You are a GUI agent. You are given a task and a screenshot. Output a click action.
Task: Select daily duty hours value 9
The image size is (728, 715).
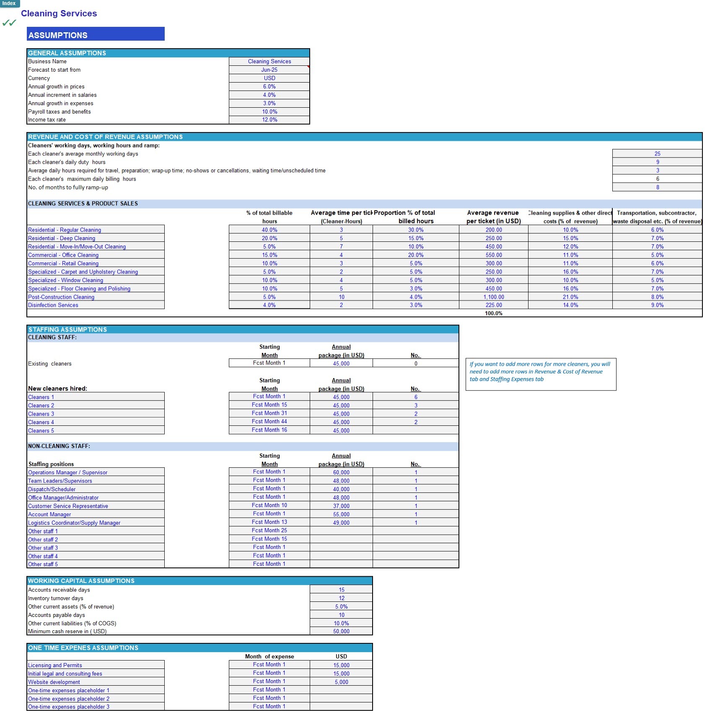pos(657,162)
